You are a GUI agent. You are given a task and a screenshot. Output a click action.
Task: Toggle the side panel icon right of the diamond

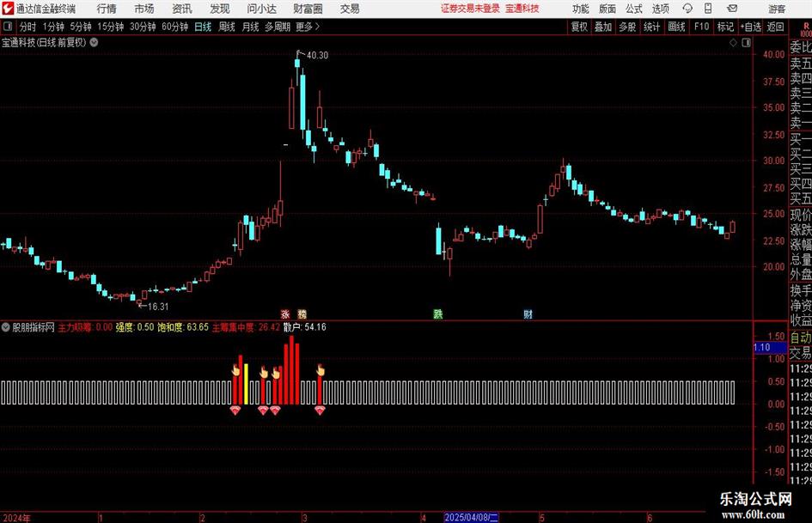pyautogui.click(x=746, y=43)
